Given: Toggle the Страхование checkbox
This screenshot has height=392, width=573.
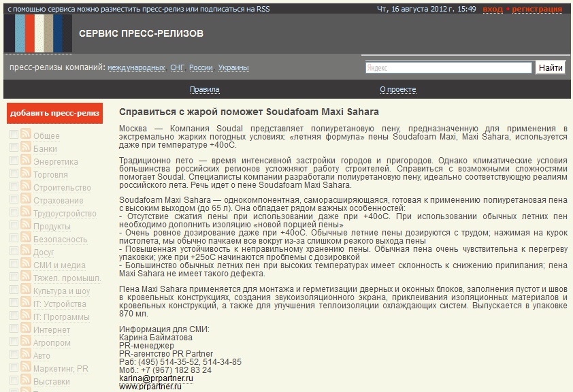Looking at the screenshot, I should (x=14, y=199).
